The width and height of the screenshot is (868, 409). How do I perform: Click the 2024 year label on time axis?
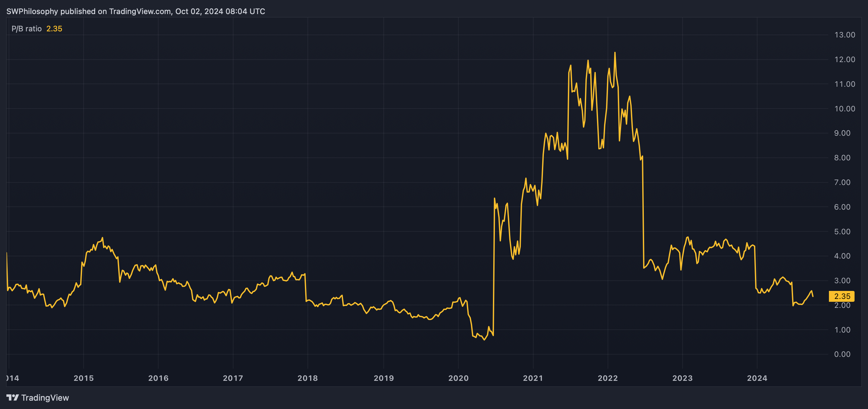757,378
